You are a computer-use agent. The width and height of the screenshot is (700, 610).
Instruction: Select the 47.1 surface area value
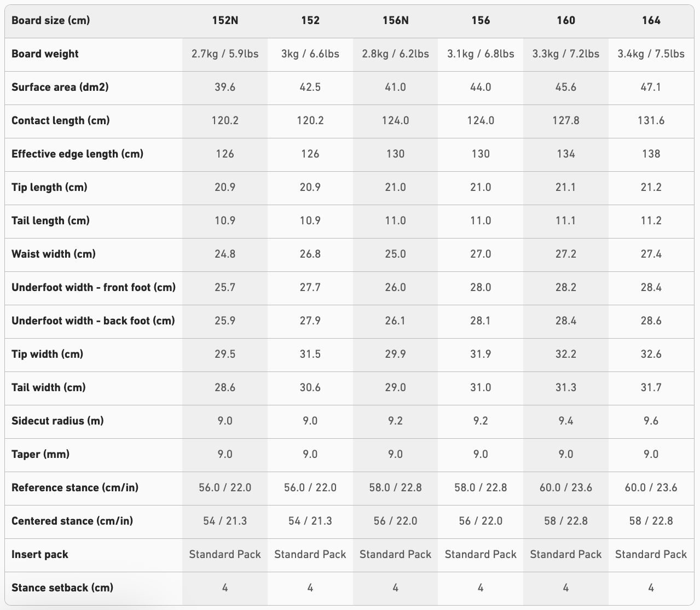651,87
